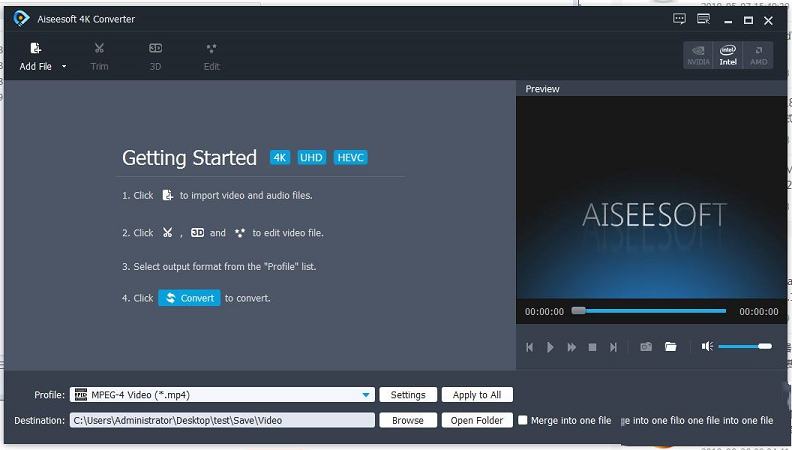Open the 3D settings tool
Viewport: 792px width, 450px height.
pyautogui.click(x=155, y=57)
